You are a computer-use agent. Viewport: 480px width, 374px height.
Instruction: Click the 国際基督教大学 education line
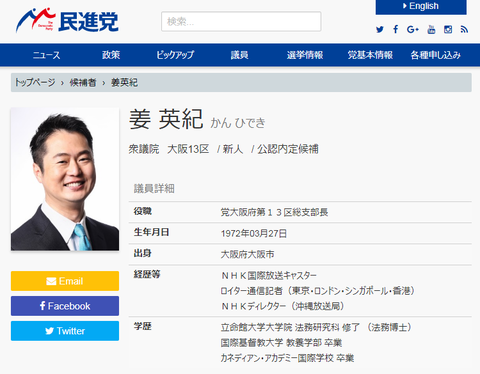[x=281, y=343]
